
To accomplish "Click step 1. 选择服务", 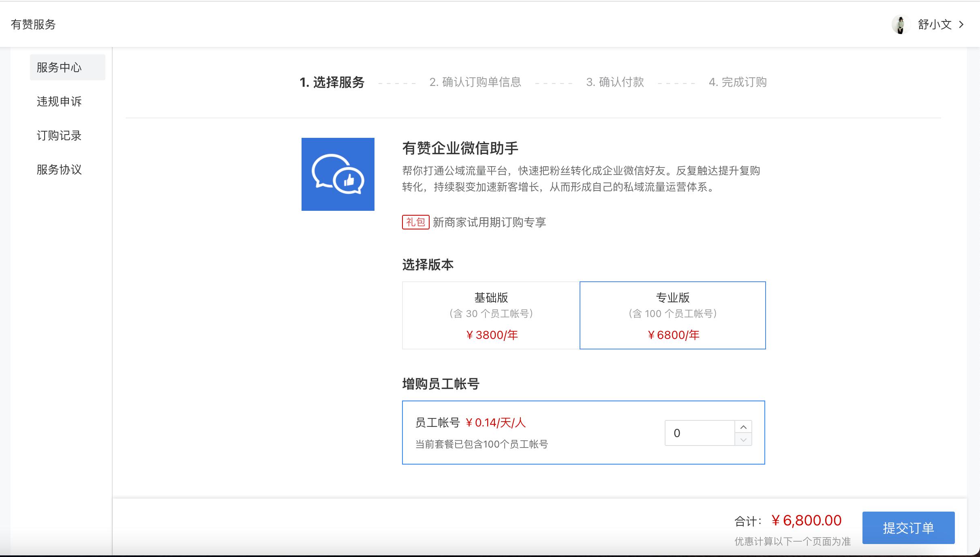I will point(332,82).
